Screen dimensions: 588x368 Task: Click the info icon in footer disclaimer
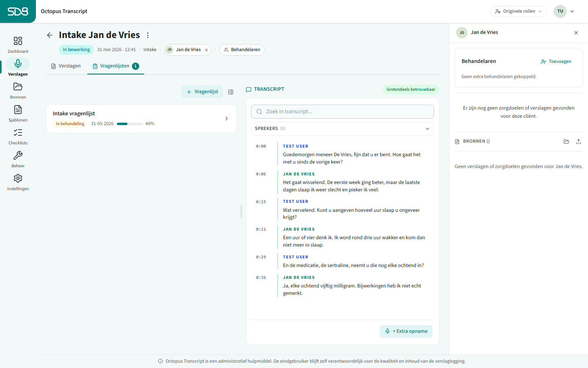click(160, 361)
